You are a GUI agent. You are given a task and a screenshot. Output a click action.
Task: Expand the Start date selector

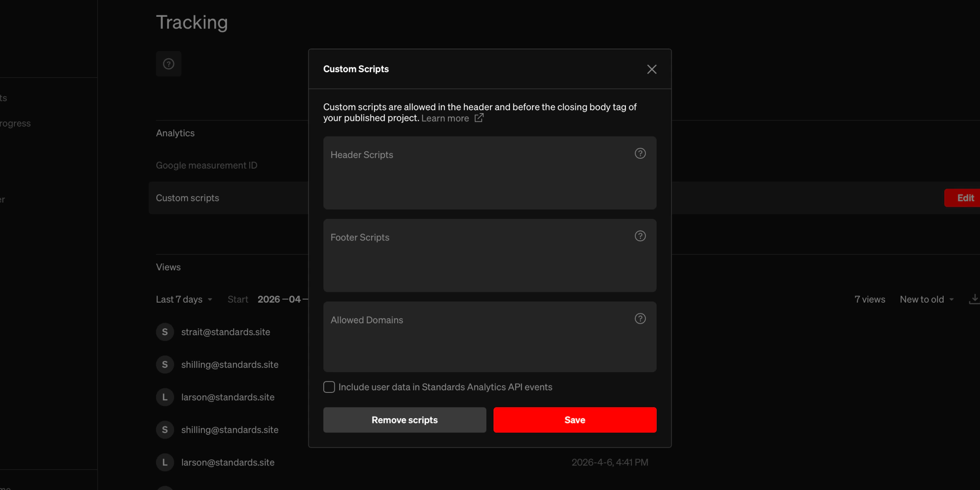pyautogui.click(x=238, y=299)
